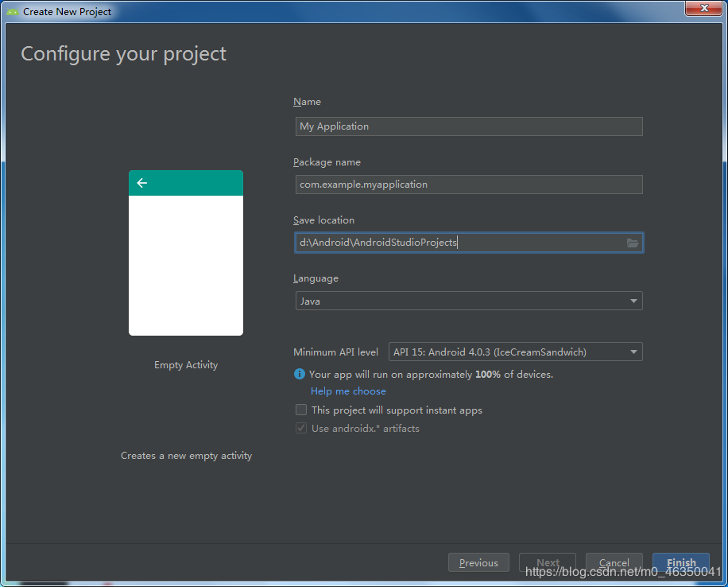Click the Previous button
The height and width of the screenshot is (587, 728).
(x=478, y=562)
